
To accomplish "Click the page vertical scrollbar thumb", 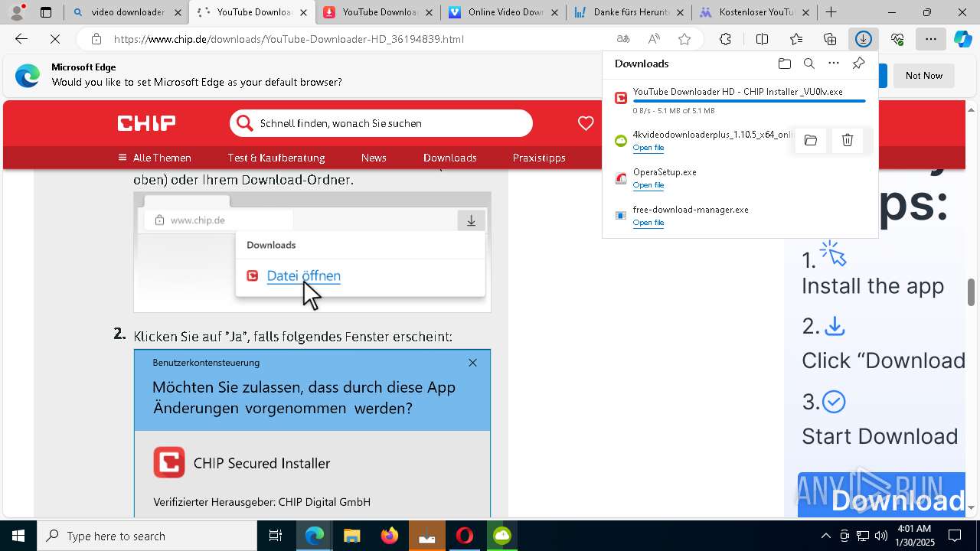I will click(972, 292).
